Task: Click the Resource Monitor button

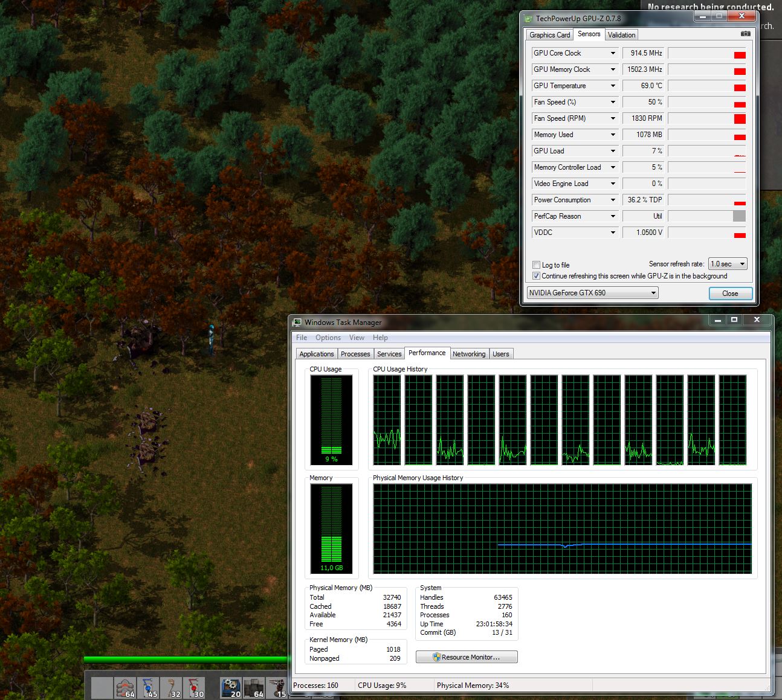Action: (x=467, y=657)
